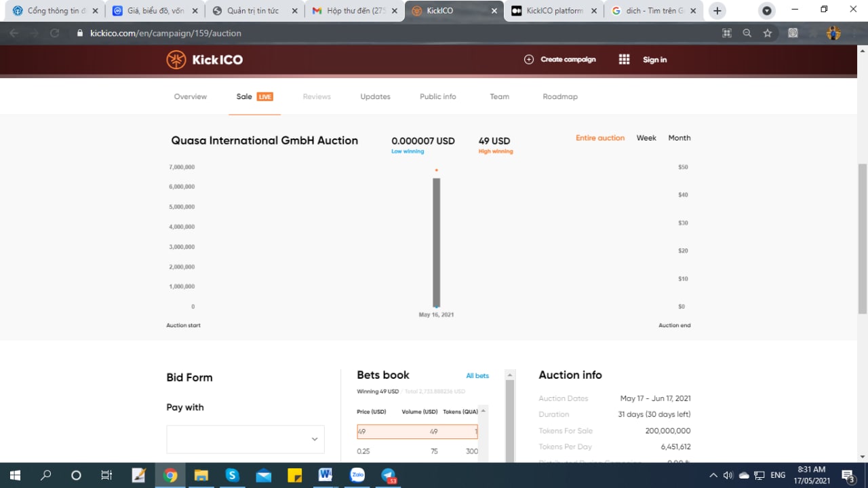Viewport: 868px width, 488px height.
Task: Click the May 16, 2021 chart bar
Action: point(437,242)
